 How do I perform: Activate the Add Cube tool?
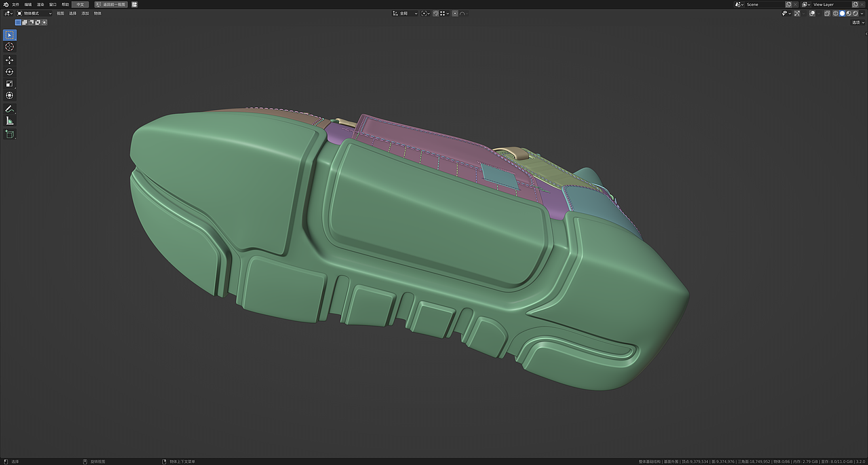point(9,134)
